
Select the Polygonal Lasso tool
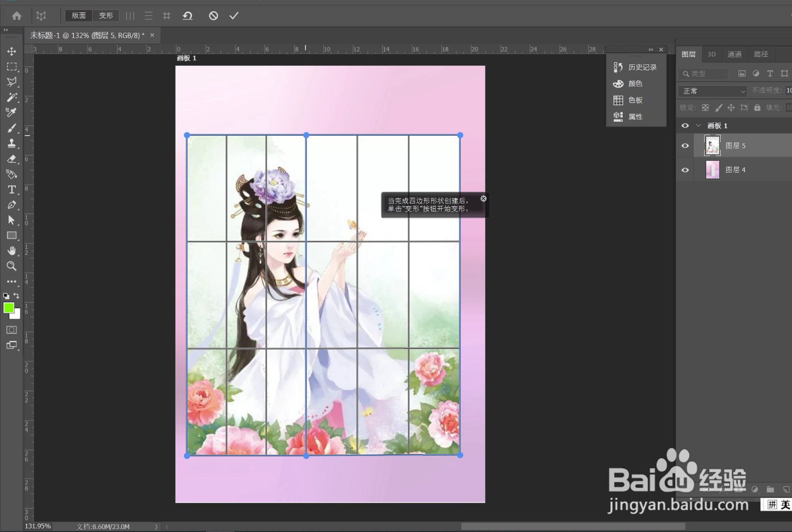point(12,82)
